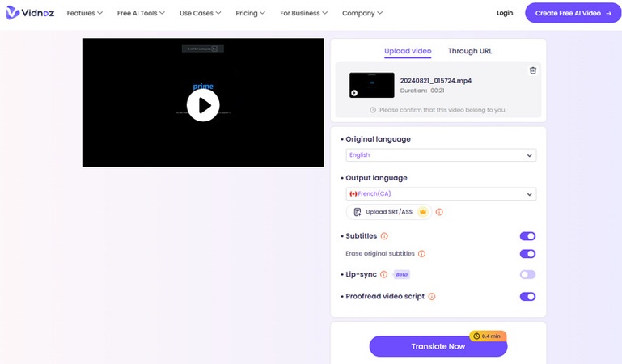Expand the For Business menu
The width and height of the screenshot is (622, 364).
(304, 13)
